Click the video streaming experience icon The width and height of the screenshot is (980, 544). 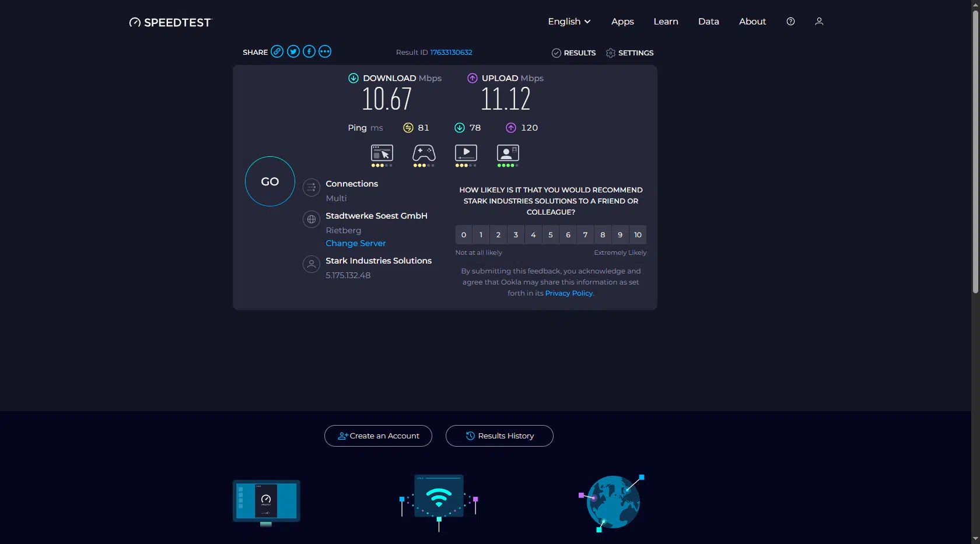pos(466,156)
